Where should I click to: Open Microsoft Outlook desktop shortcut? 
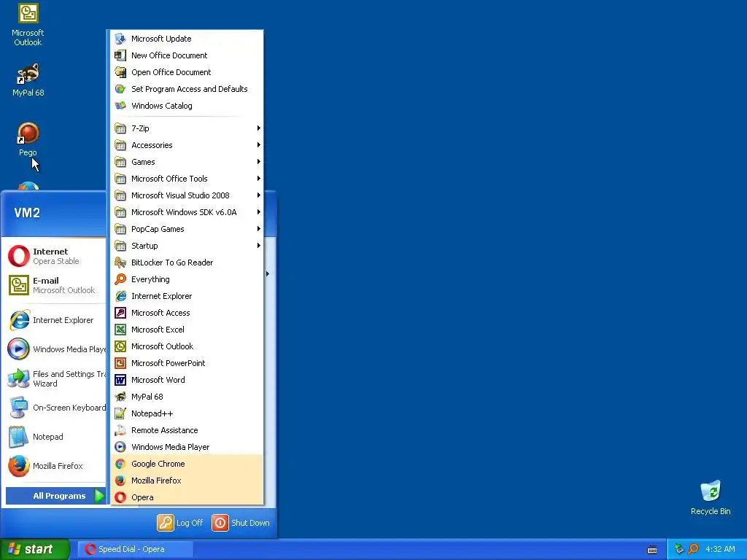[x=28, y=25]
